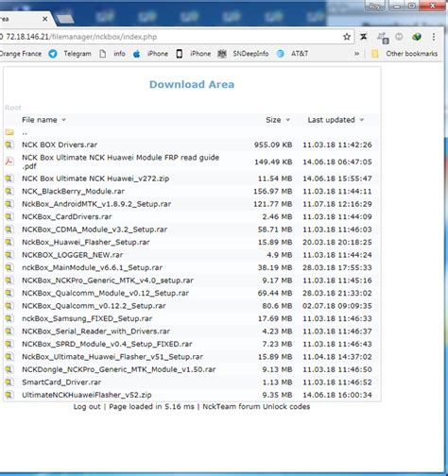
Task: Download NCK Box Ultimate NCK Huawei_v272.zip
Action: pos(95,178)
